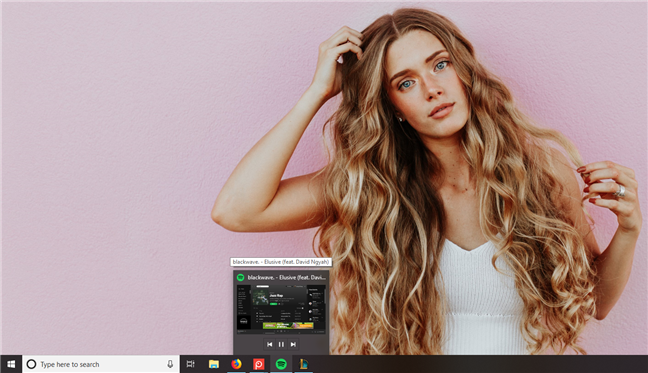Screen dimensions: 648x373
Task: Pause playback in the Spotify preview
Action: click(x=281, y=344)
